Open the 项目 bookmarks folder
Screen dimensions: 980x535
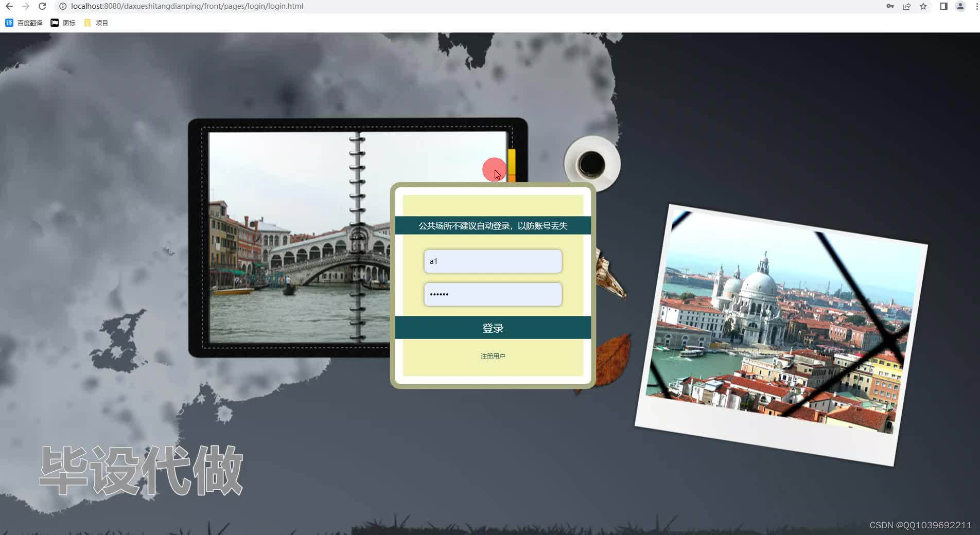[96, 23]
